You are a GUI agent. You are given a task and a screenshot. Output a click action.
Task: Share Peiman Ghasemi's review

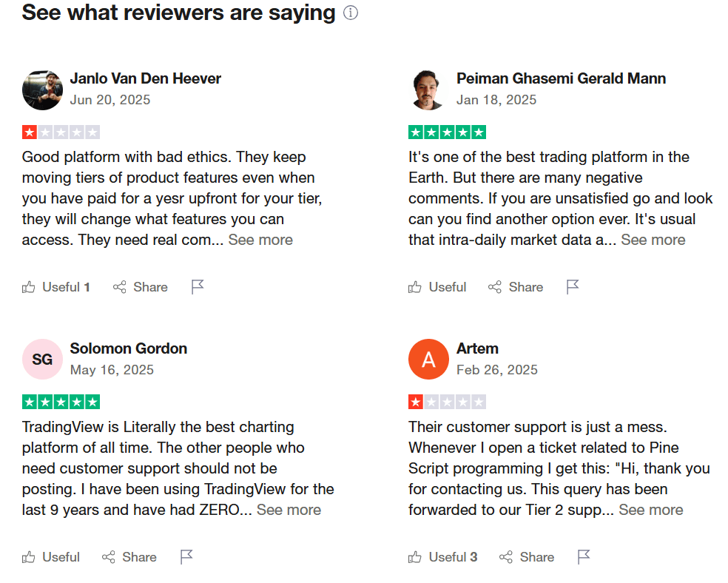pos(516,287)
